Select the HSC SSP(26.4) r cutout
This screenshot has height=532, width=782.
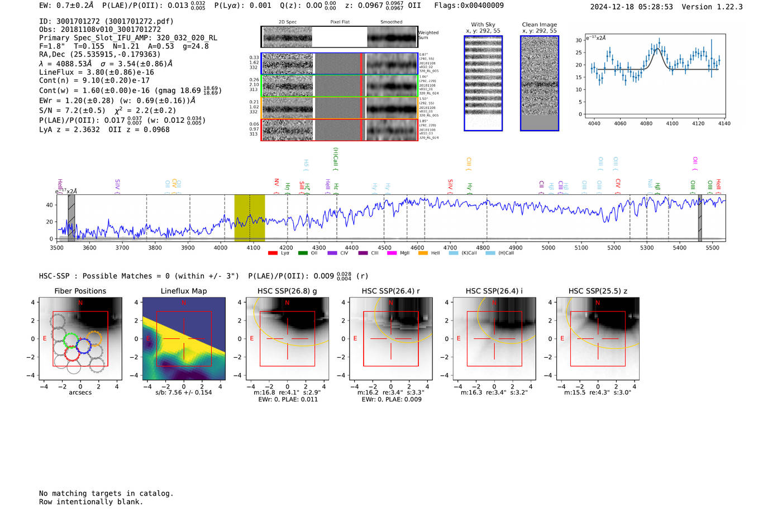(391, 339)
